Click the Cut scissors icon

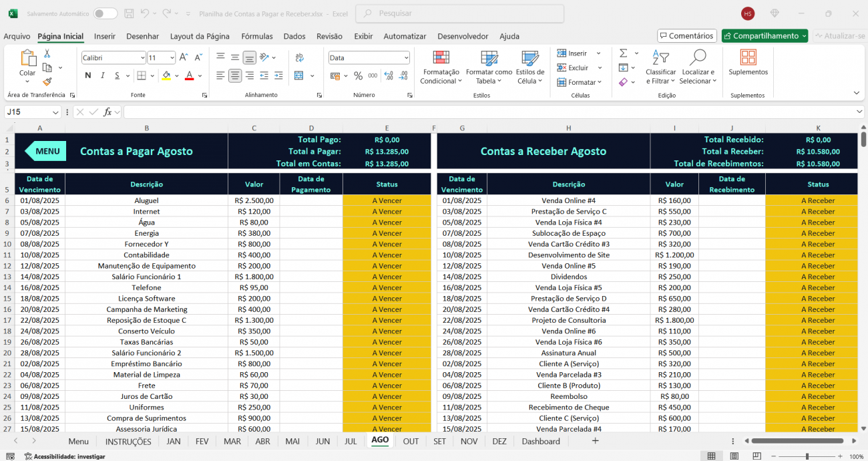pos(47,53)
